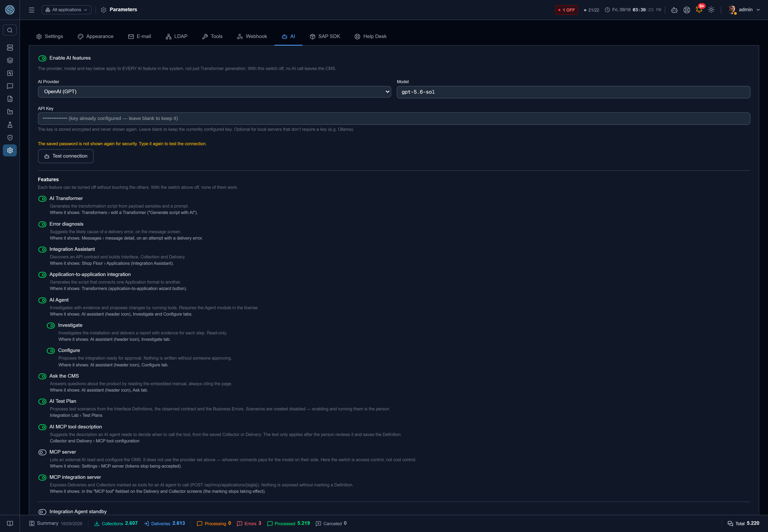Open the shield security sidebar icon
This screenshot has width=768, height=532.
[x=10, y=138]
